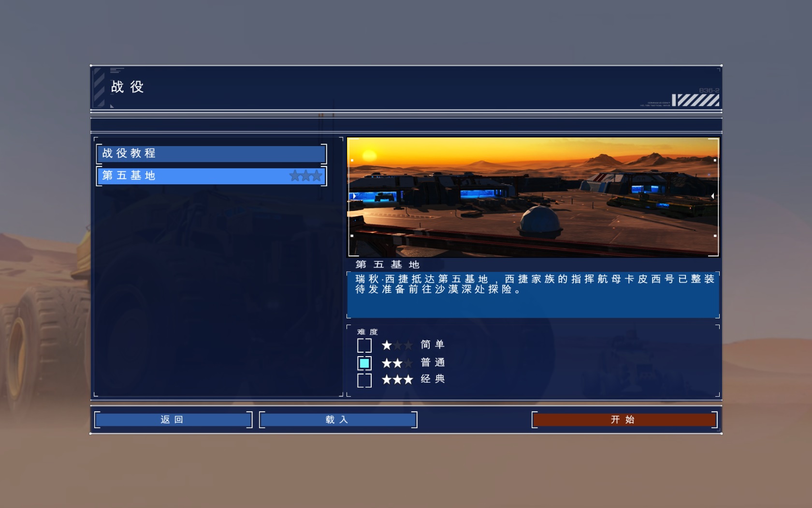Choose the 普通 difficulty checkbox

point(364,363)
